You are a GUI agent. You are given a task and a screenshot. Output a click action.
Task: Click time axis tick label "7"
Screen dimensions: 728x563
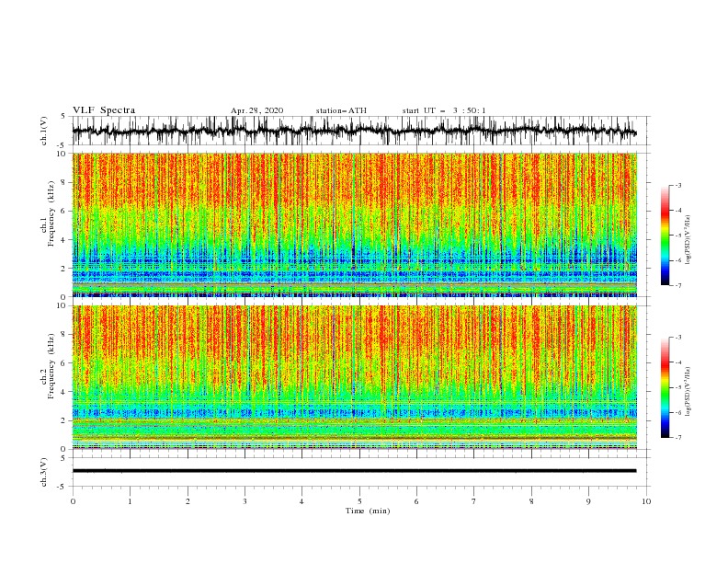(x=474, y=501)
